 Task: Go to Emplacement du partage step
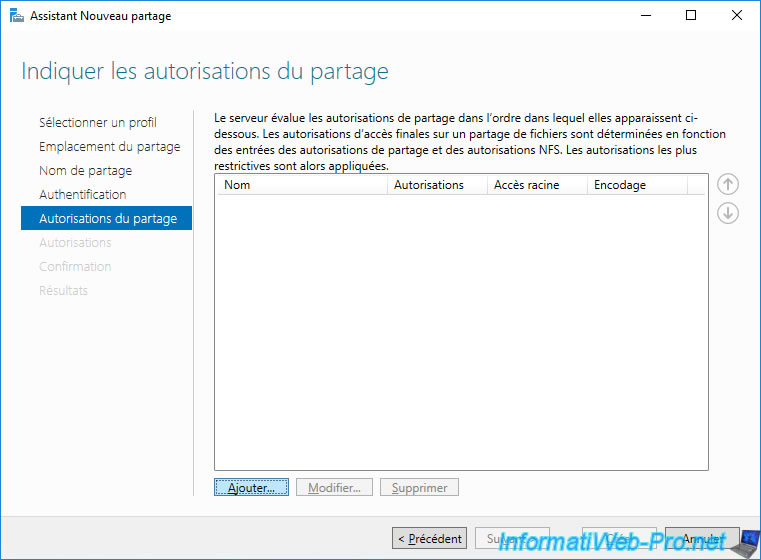coord(109,147)
